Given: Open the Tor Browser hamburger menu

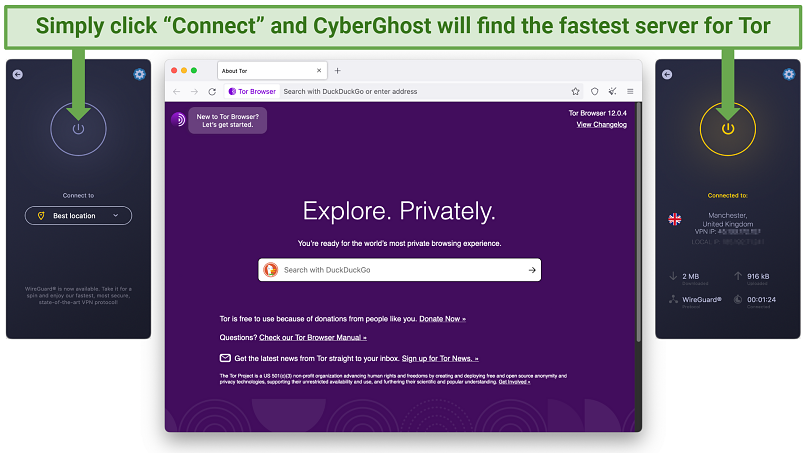Looking at the screenshot, I should click(x=630, y=92).
